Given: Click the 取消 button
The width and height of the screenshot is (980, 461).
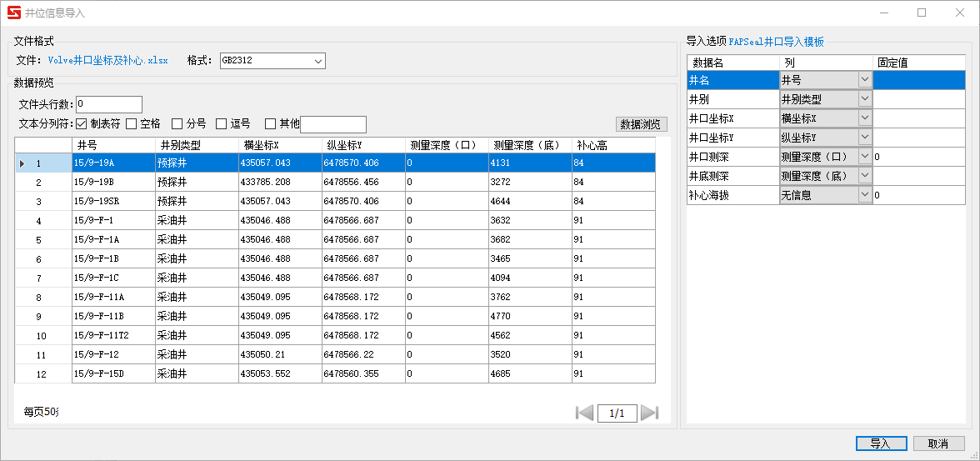Looking at the screenshot, I should coord(938,443).
